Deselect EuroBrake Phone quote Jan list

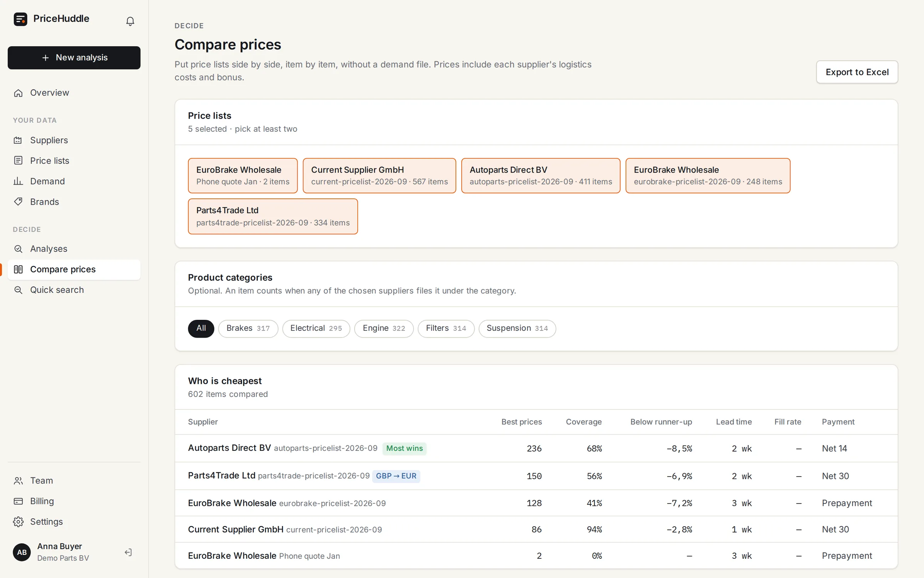click(x=243, y=176)
